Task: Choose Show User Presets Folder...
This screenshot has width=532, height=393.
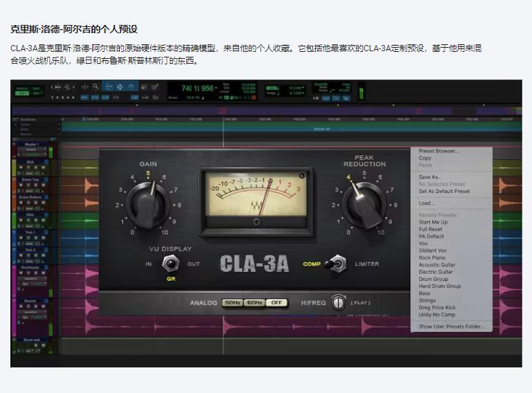Action: coord(452,327)
